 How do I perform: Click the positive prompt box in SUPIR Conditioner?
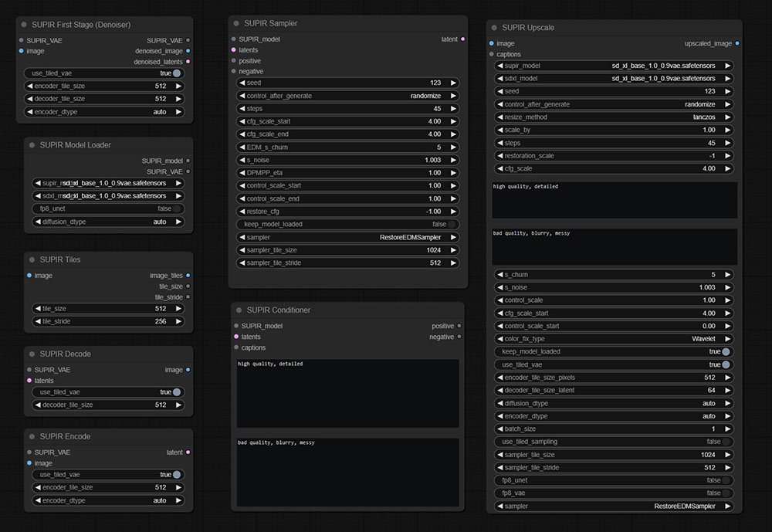pos(347,393)
